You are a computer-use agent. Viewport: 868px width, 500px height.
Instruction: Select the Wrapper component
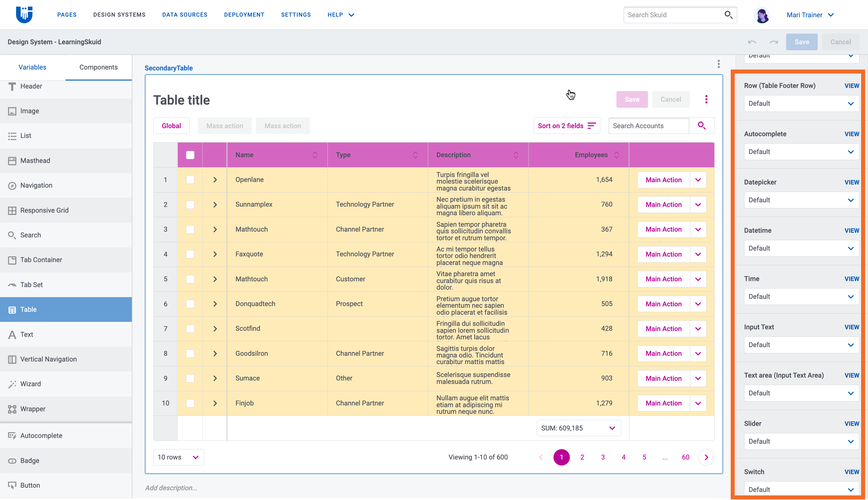(66, 409)
